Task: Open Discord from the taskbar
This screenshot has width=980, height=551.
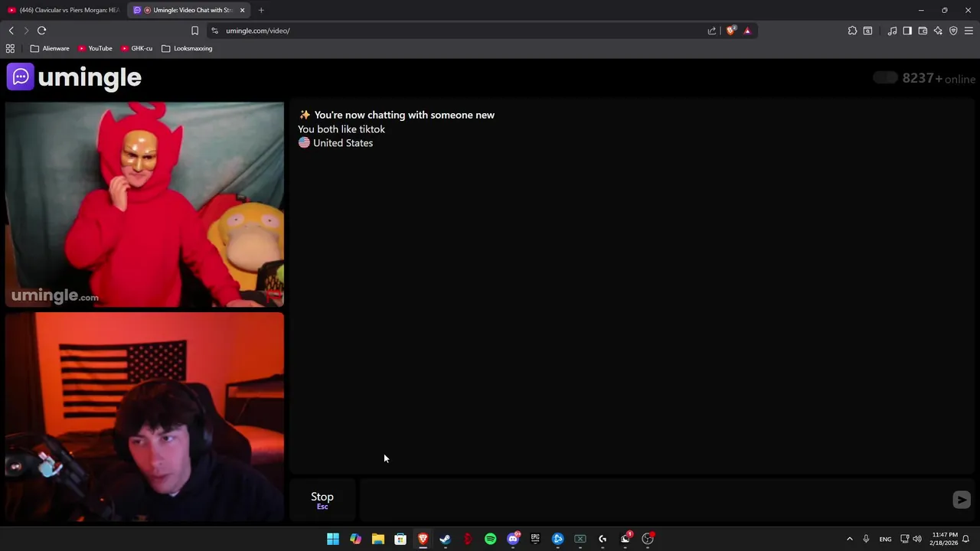Action: coord(513,539)
